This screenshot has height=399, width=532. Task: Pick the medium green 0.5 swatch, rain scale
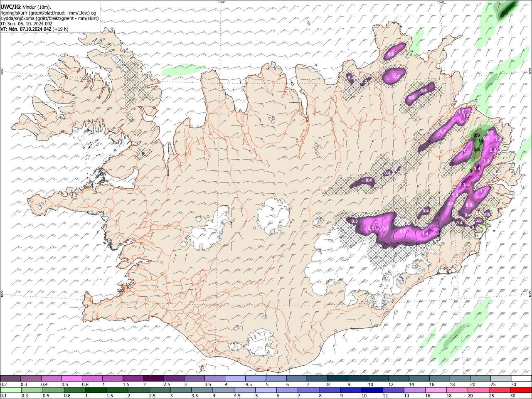pos(54,390)
